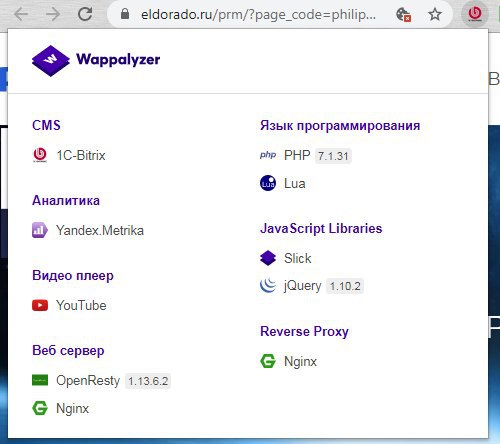
Task: Open the CMS category heading
Action: click(x=46, y=125)
